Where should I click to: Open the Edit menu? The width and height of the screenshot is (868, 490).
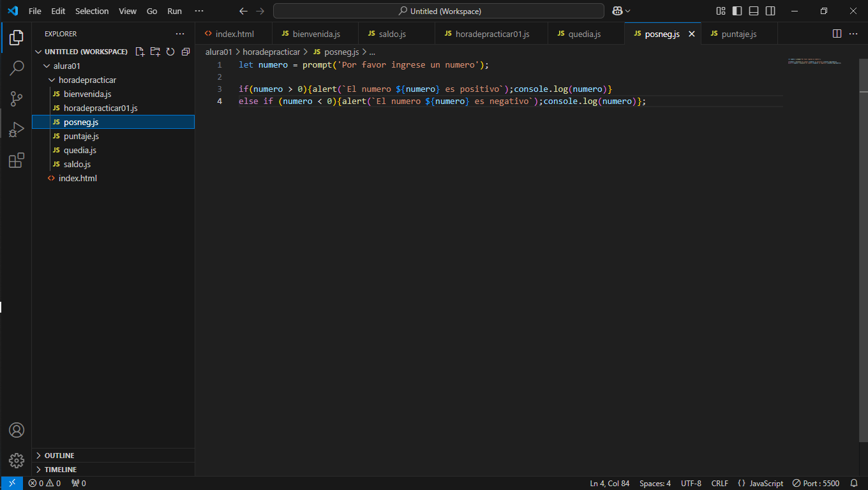[x=58, y=11]
